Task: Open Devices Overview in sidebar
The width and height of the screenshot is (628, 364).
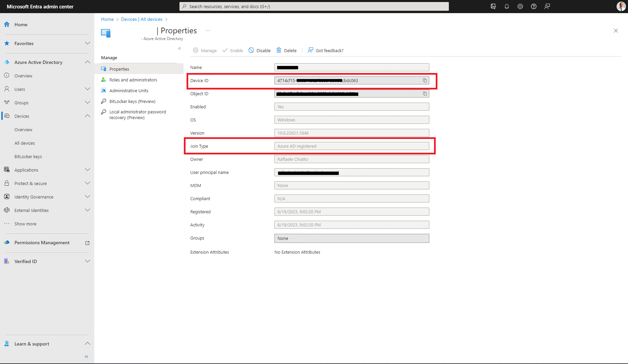Action: coord(23,130)
